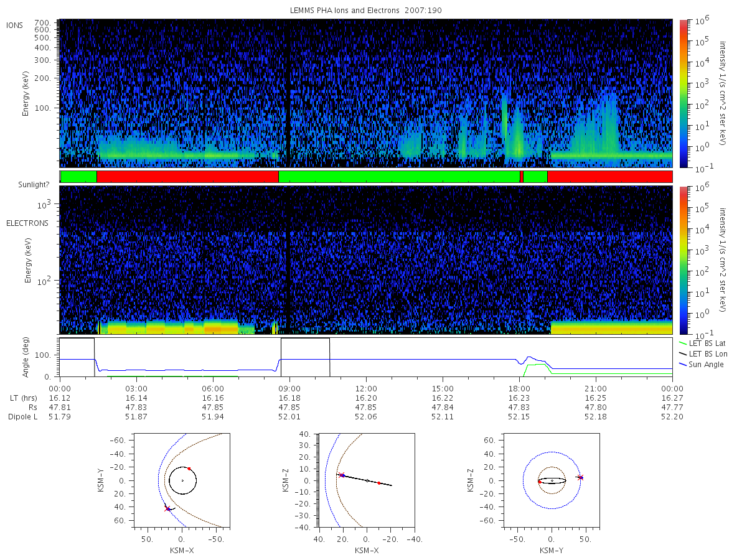Click the Dipole L value 52.01

[x=289, y=417]
